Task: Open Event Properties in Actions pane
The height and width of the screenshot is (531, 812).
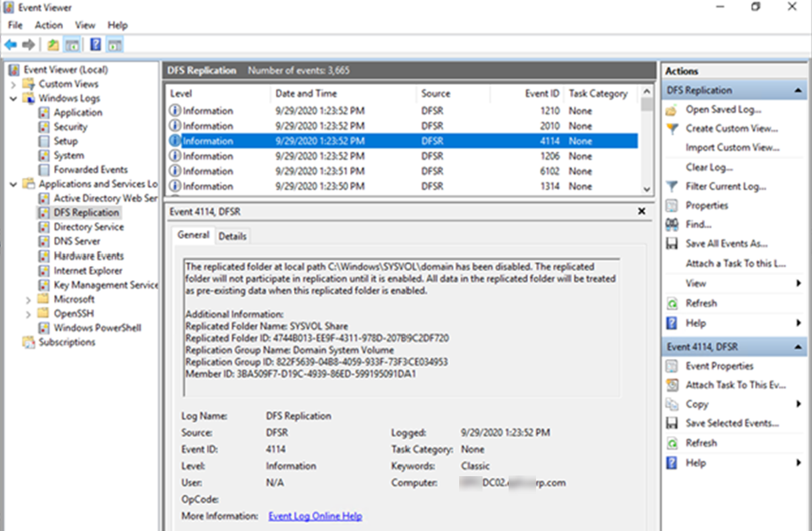Action: [x=718, y=366]
